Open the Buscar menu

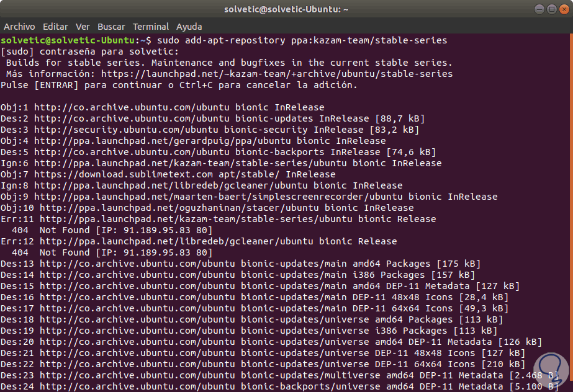click(111, 27)
